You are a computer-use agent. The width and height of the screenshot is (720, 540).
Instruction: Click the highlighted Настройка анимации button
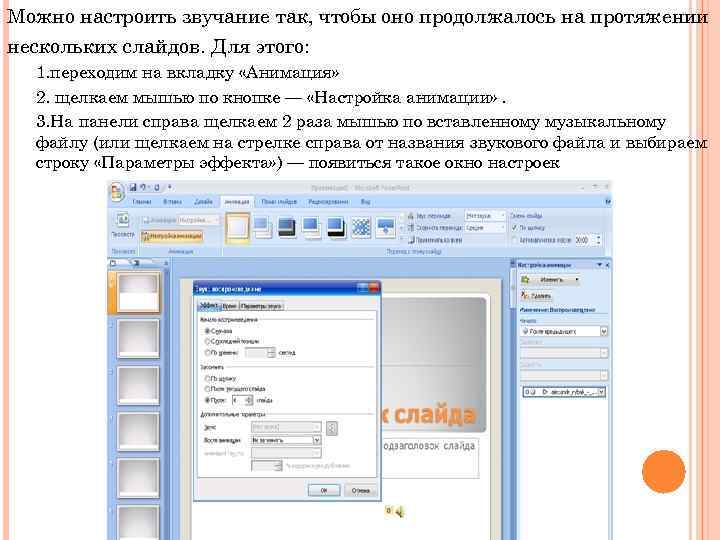[172, 236]
